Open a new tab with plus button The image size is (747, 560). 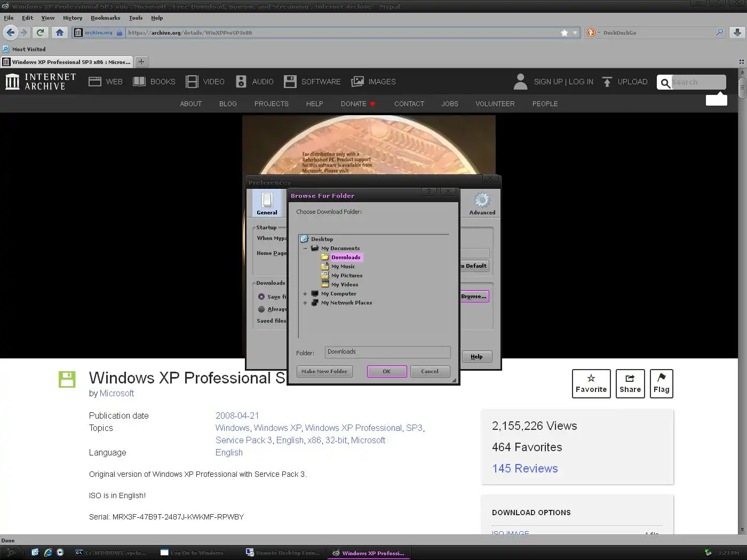[x=141, y=62]
